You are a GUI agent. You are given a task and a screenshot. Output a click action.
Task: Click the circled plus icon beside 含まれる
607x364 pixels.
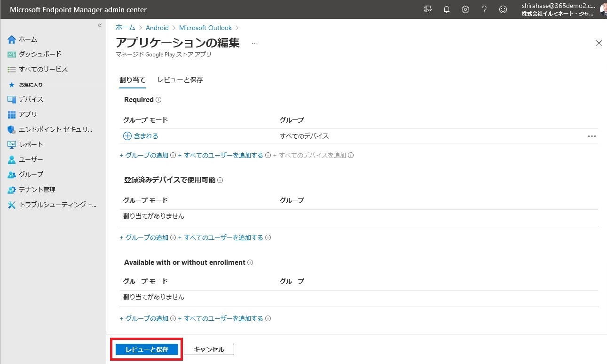click(x=127, y=136)
